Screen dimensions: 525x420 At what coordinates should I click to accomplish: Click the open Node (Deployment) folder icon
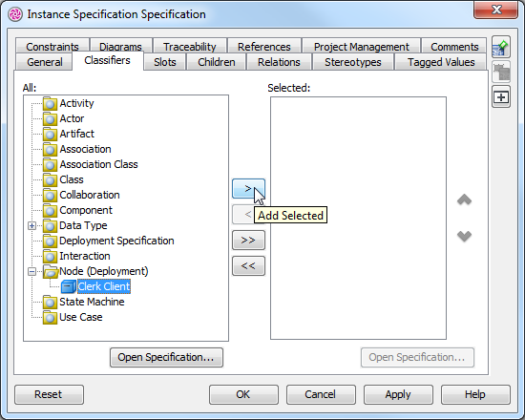pyautogui.click(x=51, y=272)
